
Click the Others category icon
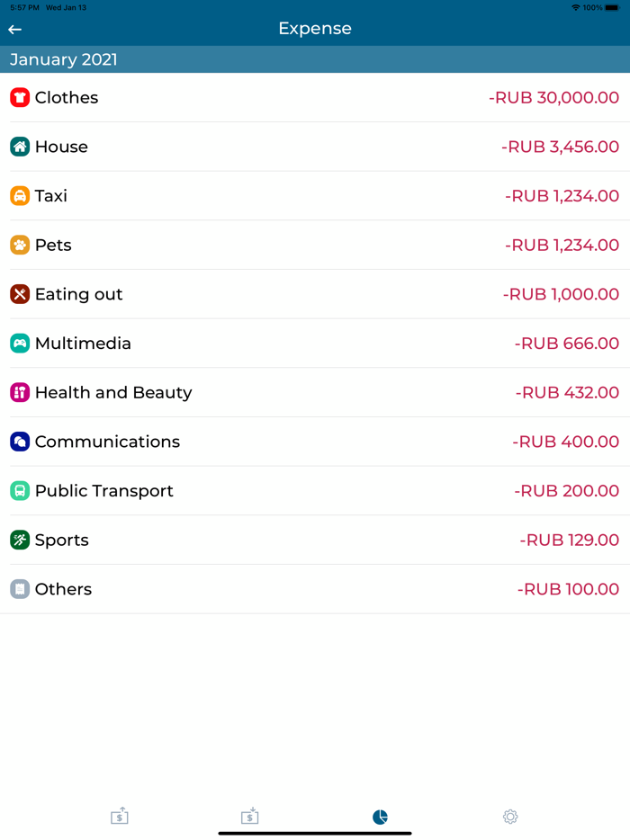(x=22, y=589)
